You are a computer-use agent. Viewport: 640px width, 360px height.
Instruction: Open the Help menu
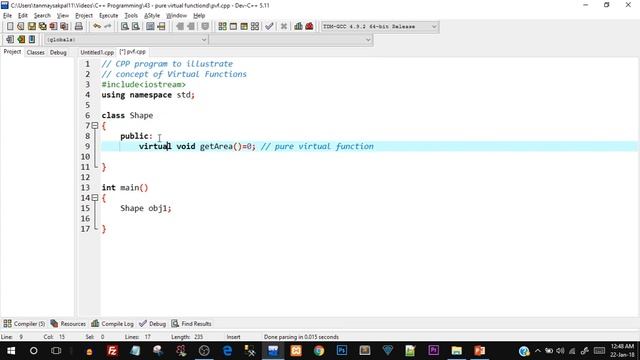pos(199,16)
